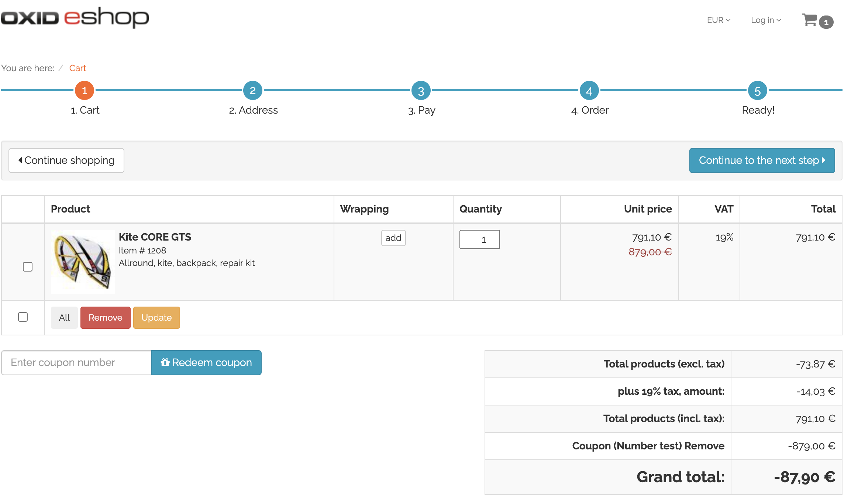The width and height of the screenshot is (851, 504).
Task: Expand the Log in dropdown
Action: pos(766,20)
